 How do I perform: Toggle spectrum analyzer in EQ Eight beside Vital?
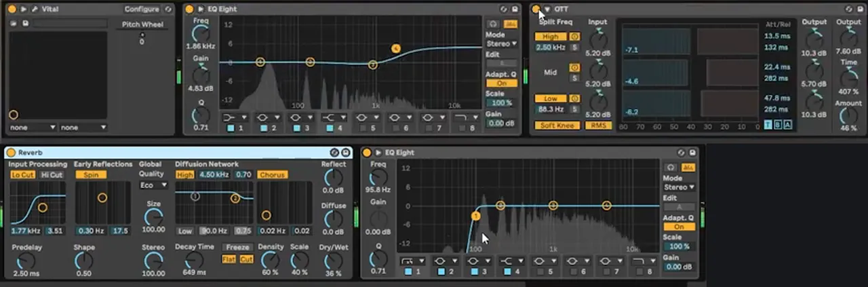coord(510,24)
